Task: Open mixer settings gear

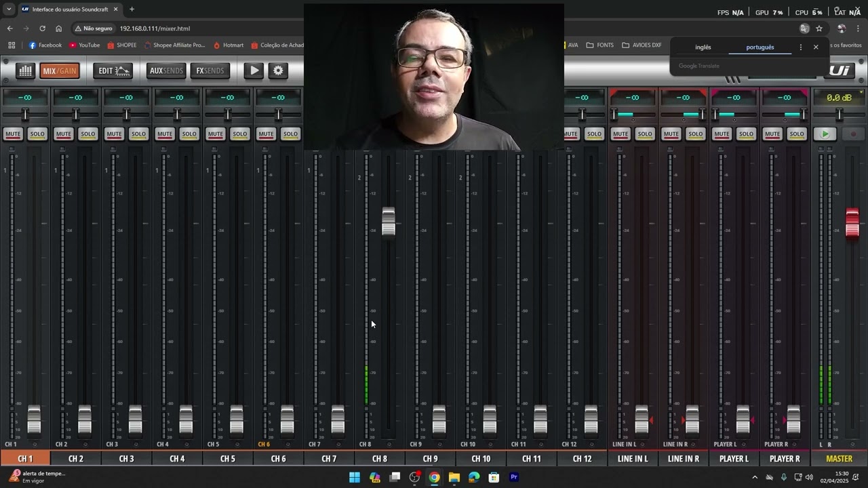Action: pos(278,70)
